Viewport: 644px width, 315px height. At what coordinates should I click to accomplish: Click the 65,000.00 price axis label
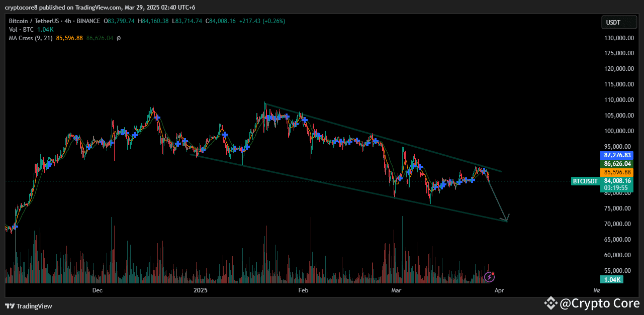click(x=618, y=240)
